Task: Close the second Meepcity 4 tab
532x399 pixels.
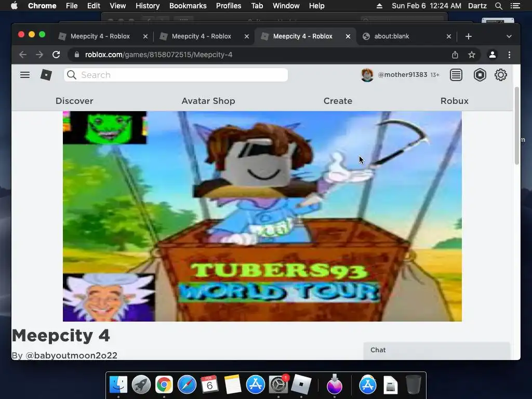Action: click(x=247, y=36)
